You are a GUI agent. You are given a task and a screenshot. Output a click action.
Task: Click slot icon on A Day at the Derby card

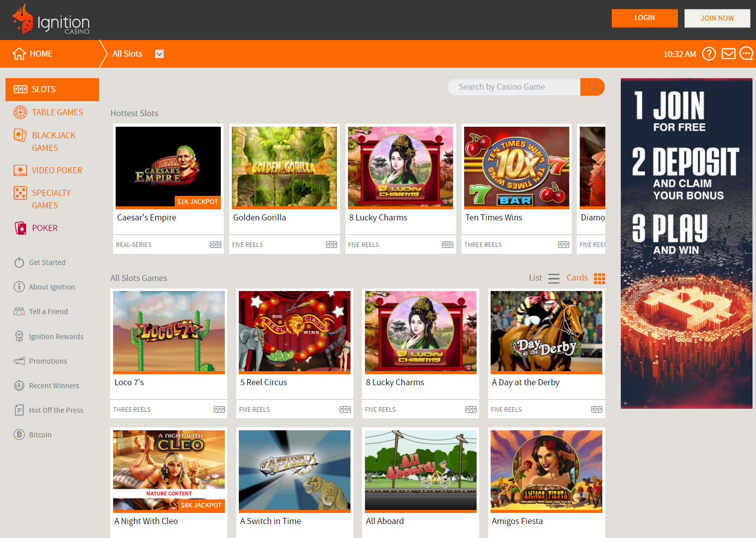coord(597,409)
